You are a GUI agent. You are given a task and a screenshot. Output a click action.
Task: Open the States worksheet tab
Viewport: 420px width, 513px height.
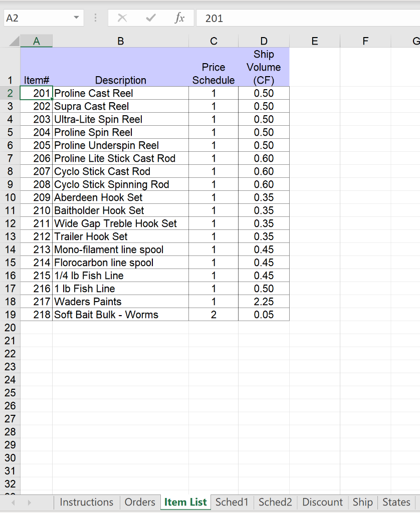396,502
